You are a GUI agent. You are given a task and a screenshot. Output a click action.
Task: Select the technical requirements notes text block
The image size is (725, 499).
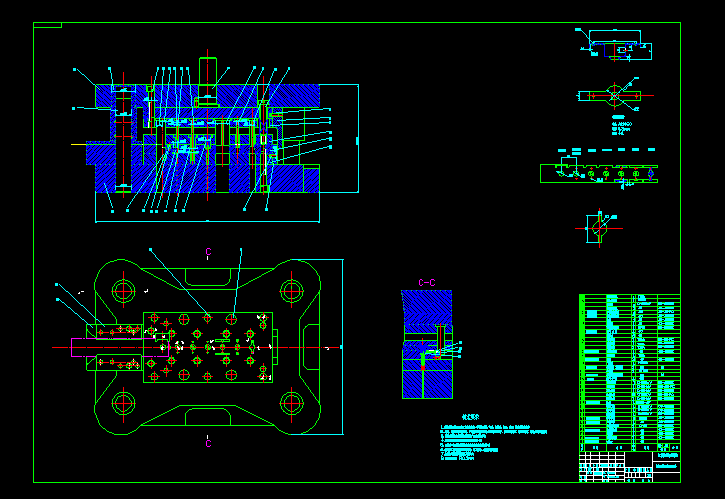pyautogui.click(x=493, y=437)
